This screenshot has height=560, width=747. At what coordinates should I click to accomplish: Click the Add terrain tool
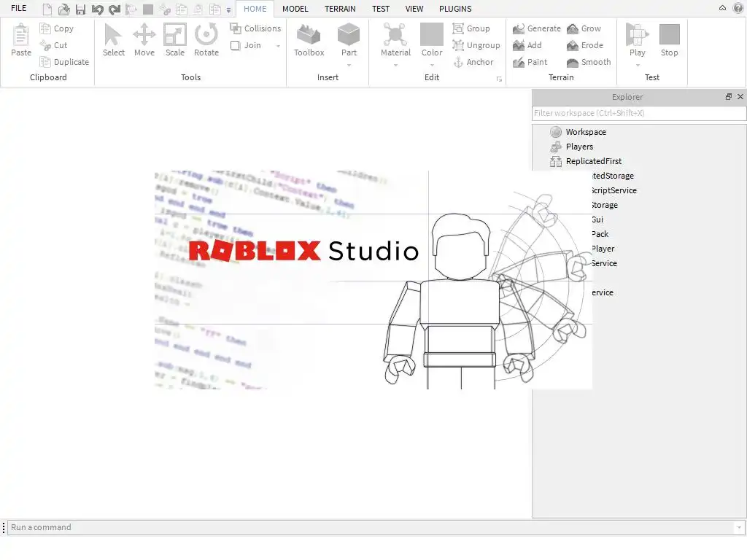(527, 45)
